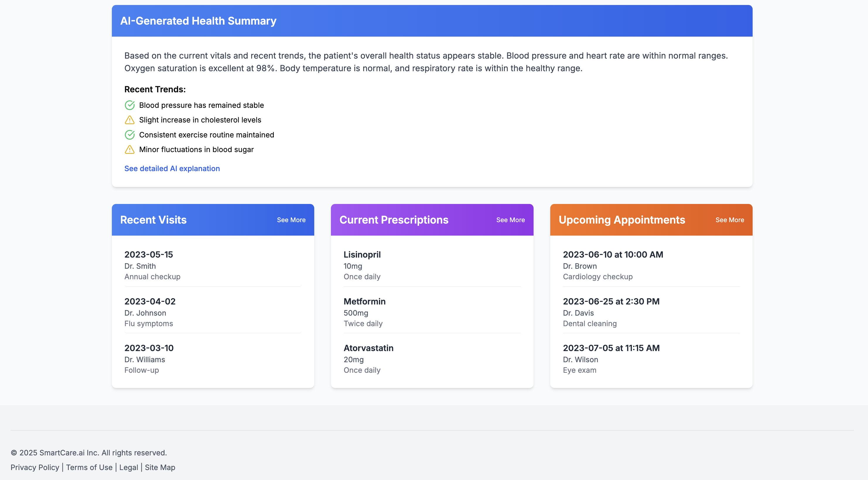Click green check icon beside blood pressure trend
This screenshot has width=868, height=480.
[129, 105]
